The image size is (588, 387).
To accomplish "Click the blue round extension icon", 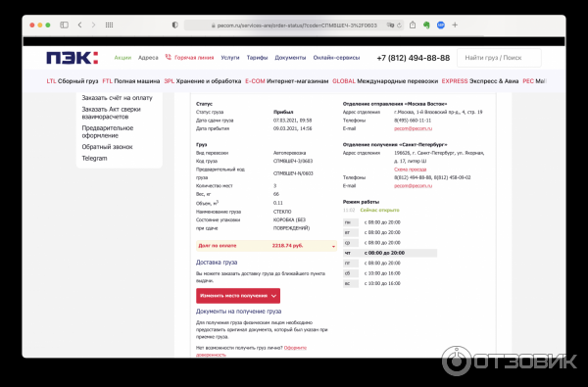I will point(441,25).
